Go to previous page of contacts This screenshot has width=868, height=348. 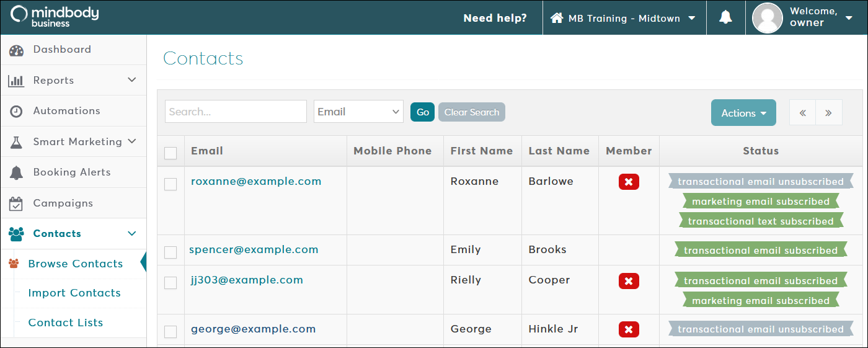click(803, 113)
